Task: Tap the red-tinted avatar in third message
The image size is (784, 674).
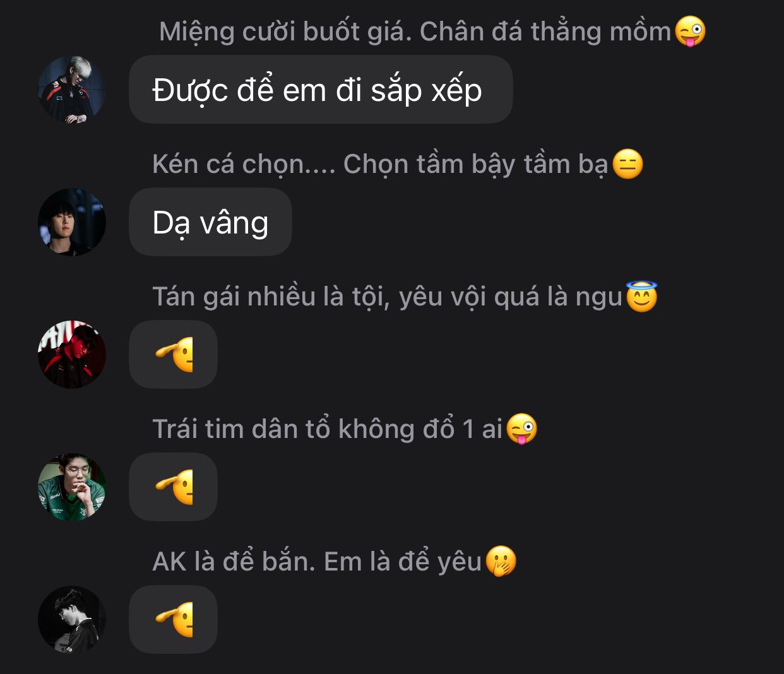Action: (x=72, y=355)
